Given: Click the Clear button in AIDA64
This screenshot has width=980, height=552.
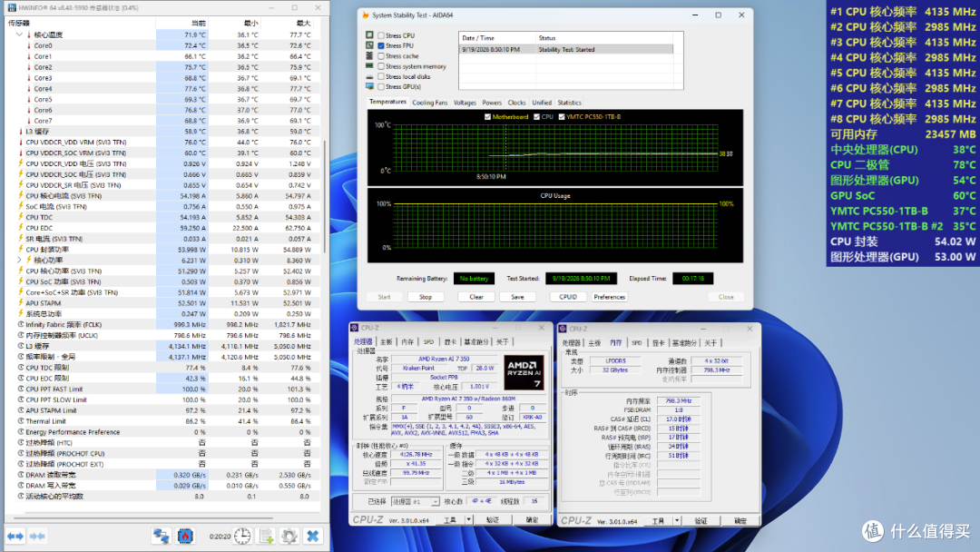Looking at the screenshot, I should (476, 297).
